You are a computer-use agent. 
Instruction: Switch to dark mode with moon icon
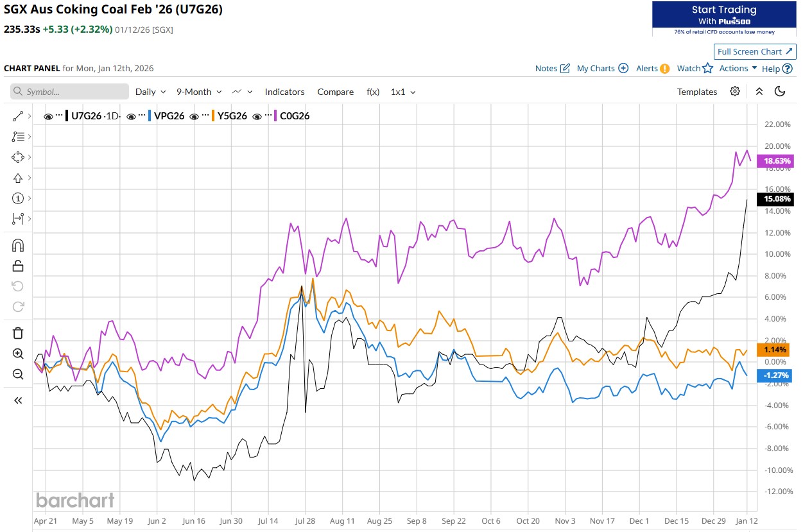[x=781, y=92]
